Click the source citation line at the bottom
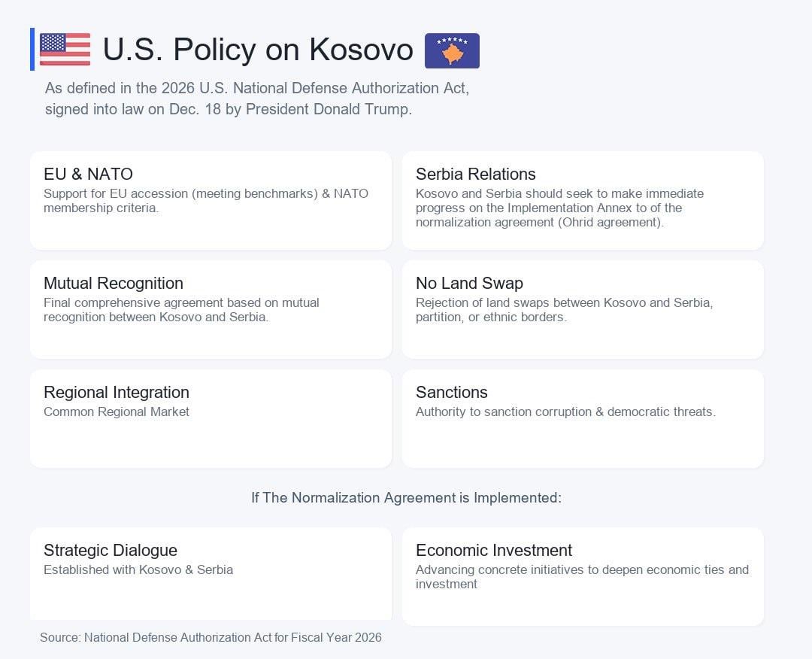812x659 pixels. [211, 638]
